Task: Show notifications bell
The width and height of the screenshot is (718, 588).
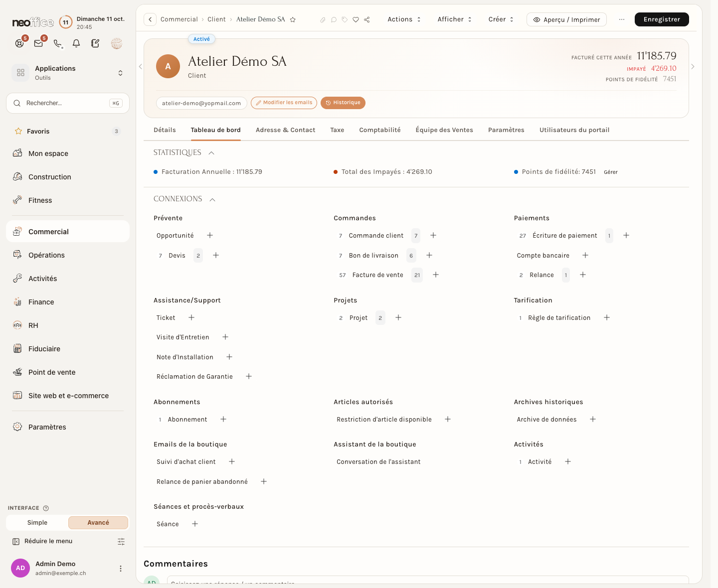Action: 76,43
